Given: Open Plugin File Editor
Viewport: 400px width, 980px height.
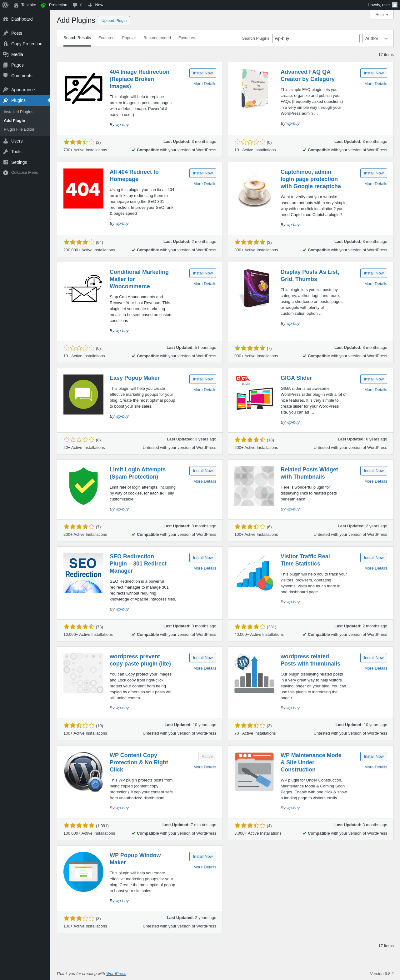Looking at the screenshot, I should click(19, 129).
